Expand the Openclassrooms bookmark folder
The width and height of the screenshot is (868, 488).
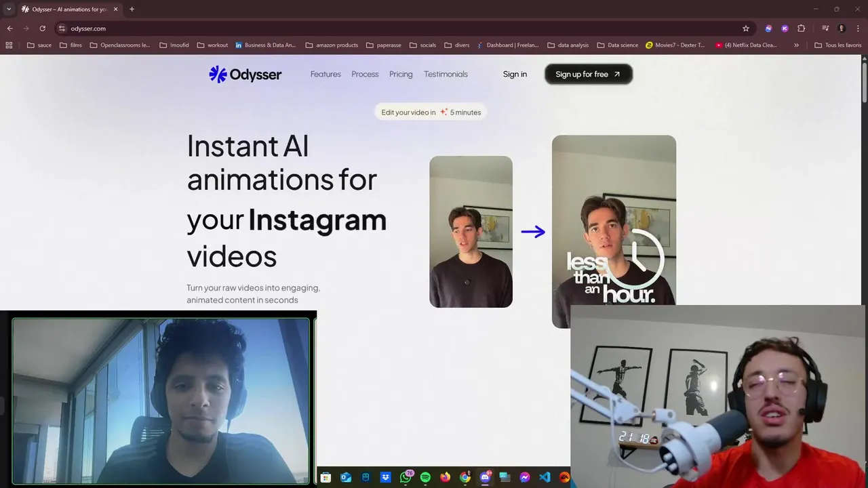pyautogui.click(x=120, y=45)
